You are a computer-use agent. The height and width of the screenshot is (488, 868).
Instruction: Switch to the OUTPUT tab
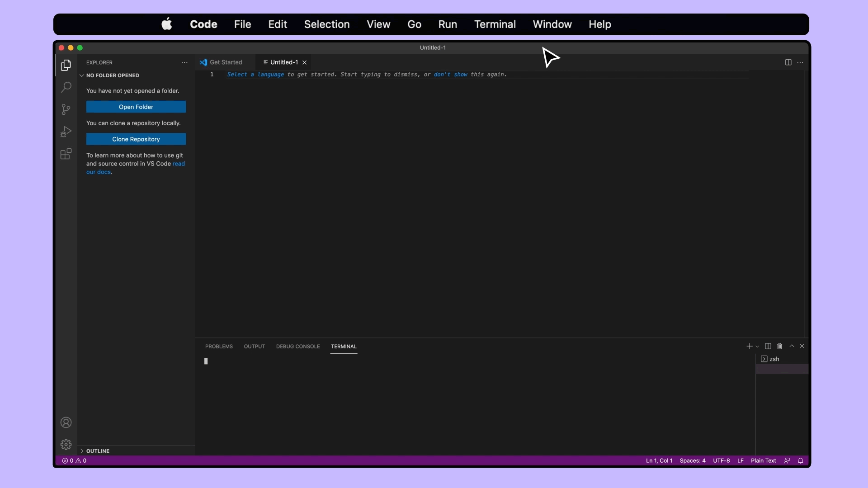(x=254, y=346)
